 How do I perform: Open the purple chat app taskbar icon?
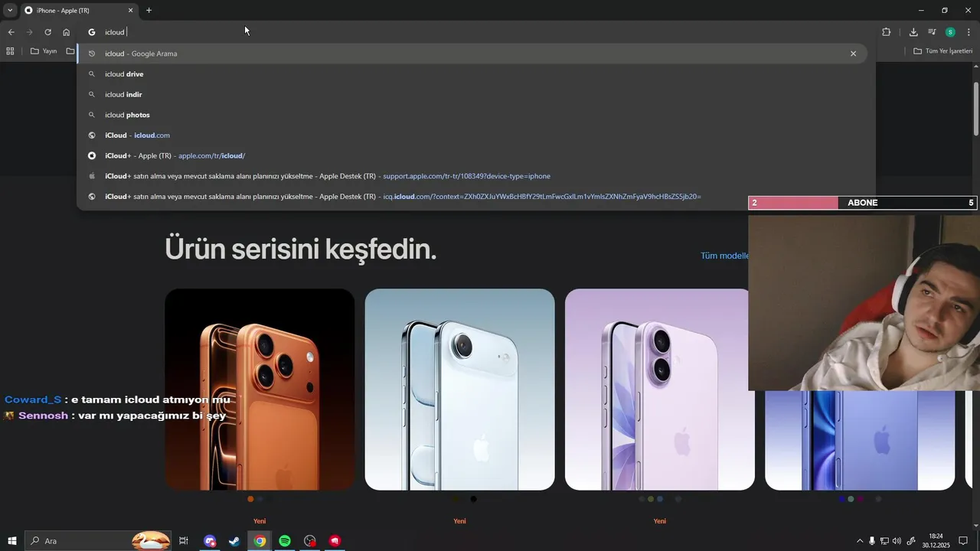[x=210, y=541]
